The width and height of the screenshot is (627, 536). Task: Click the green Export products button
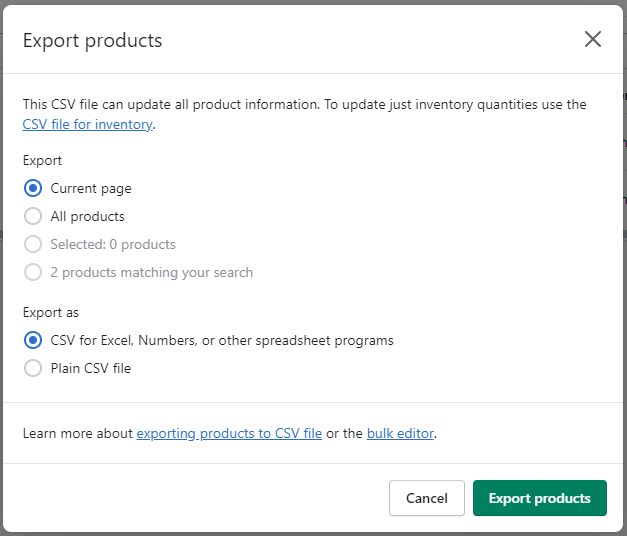539,498
